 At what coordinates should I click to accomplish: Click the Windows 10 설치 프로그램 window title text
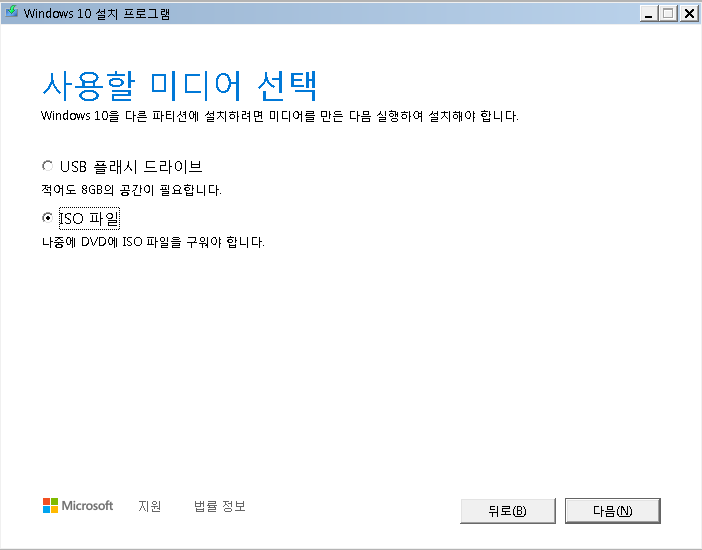(x=97, y=13)
